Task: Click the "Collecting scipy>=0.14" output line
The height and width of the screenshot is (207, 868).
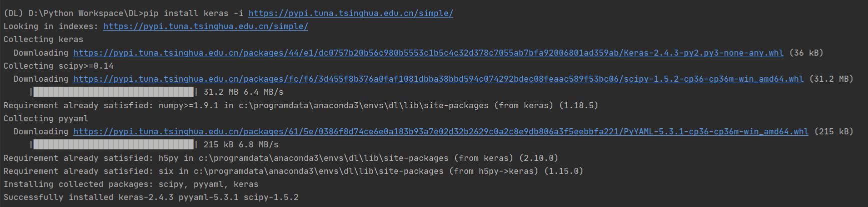Action: 59,66
